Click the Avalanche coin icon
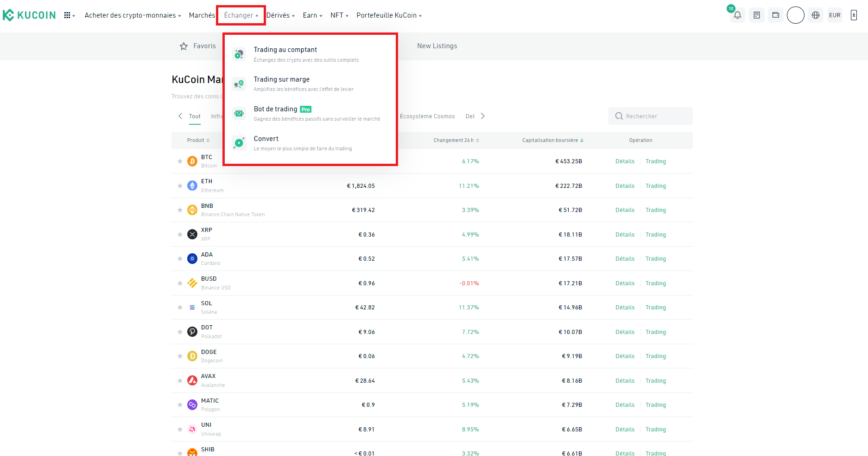868x456 pixels. [192, 380]
